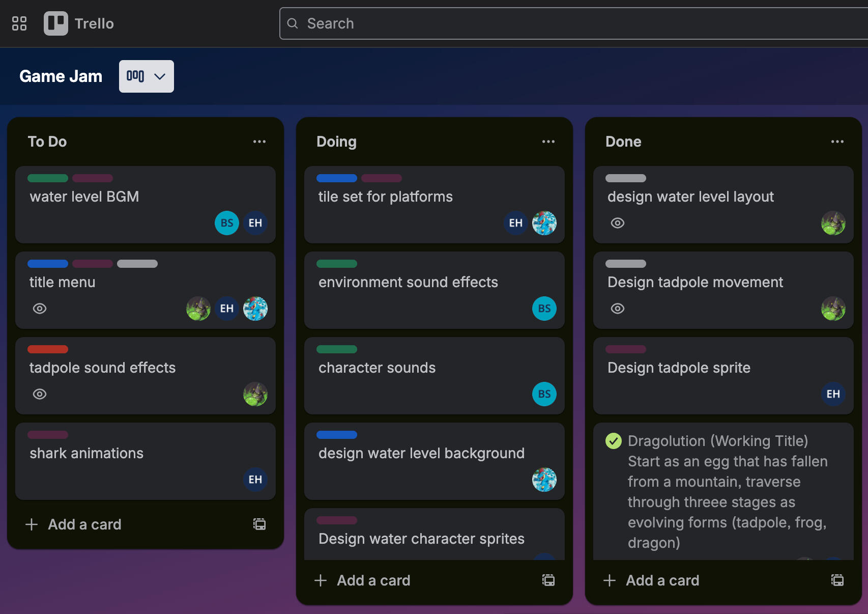The width and height of the screenshot is (868, 614).
Task: Open the app switcher grid icon
Action: [19, 23]
